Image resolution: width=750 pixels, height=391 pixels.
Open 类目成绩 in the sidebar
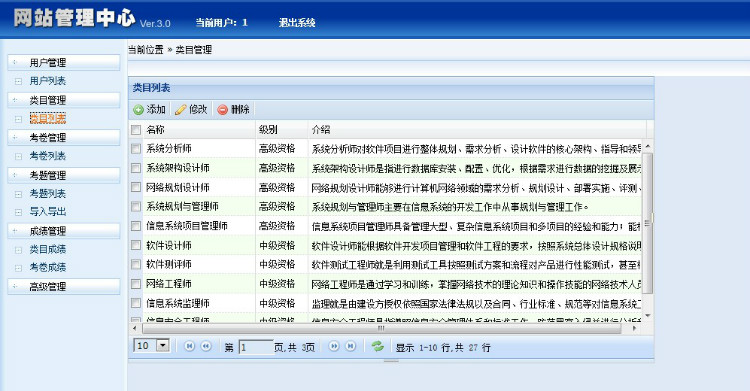(x=47, y=250)
